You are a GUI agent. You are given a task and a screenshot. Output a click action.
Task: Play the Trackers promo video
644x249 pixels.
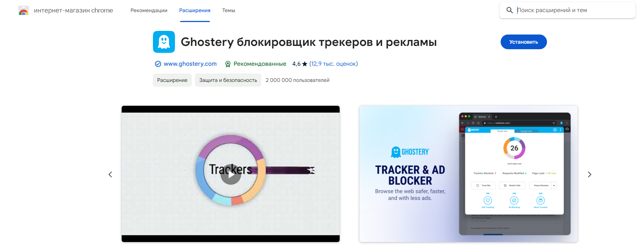coord(231,174)
